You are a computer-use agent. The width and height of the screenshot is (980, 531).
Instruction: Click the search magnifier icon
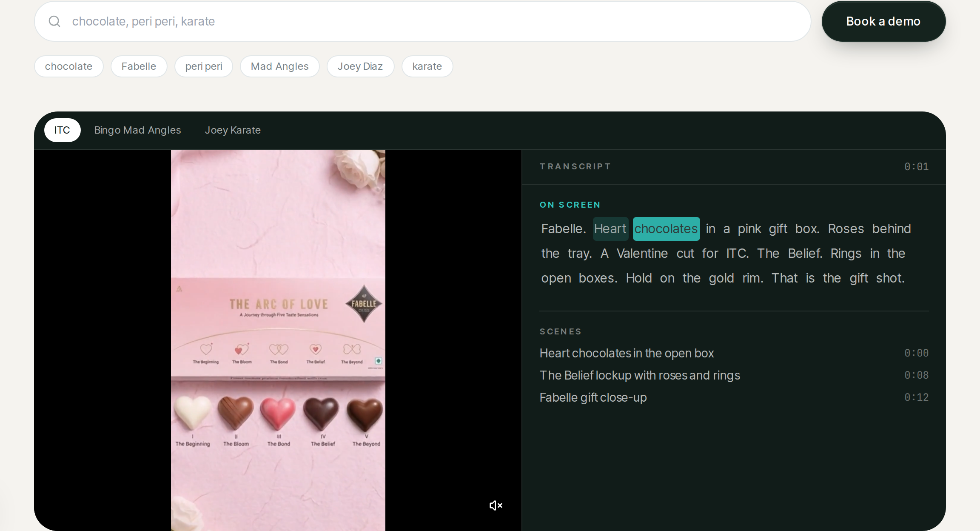54,21
